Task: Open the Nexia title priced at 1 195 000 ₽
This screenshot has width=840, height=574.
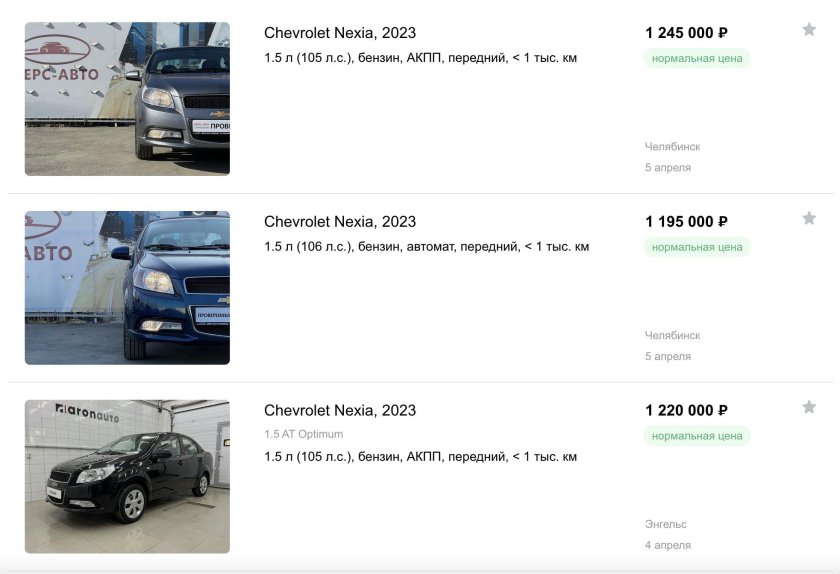Action: click(x=340, y=222)
